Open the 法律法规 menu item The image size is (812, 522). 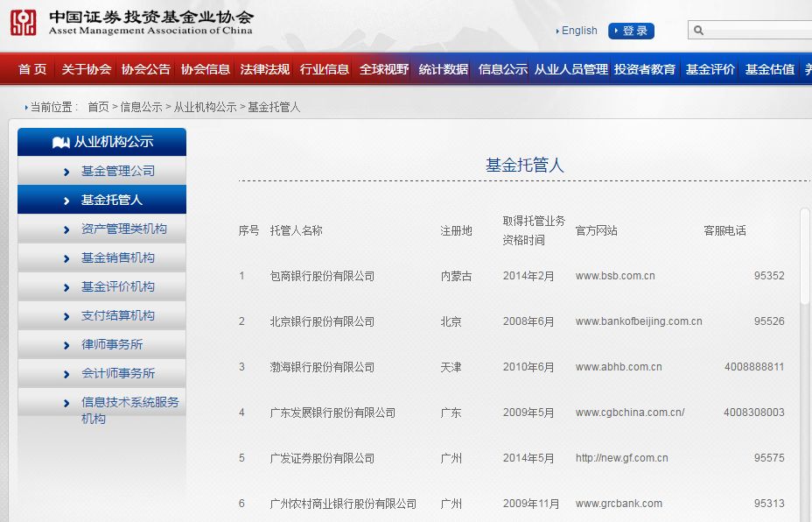[264, 69]
